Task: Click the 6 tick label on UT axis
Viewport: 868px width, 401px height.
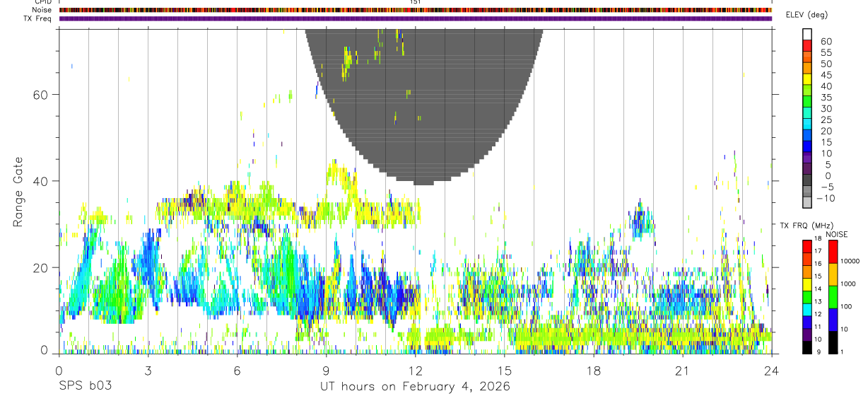Action: [x=237, y=370]
